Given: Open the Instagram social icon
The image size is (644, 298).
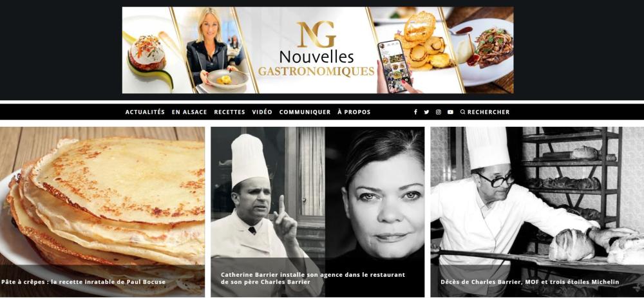Looking at the screenshot, I should [438, 112].
